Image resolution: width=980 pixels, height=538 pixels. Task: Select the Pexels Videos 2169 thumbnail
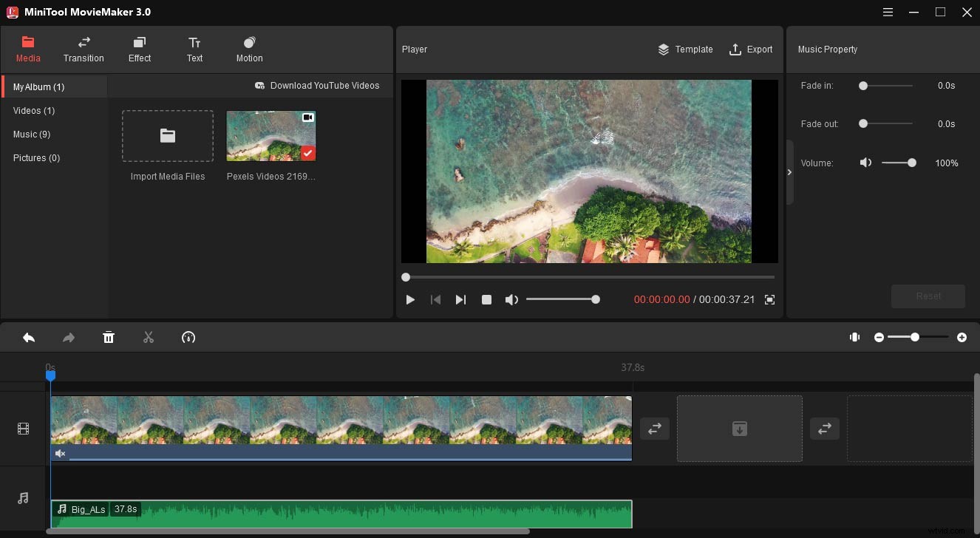pyautogui.click(x=270, y=135)
